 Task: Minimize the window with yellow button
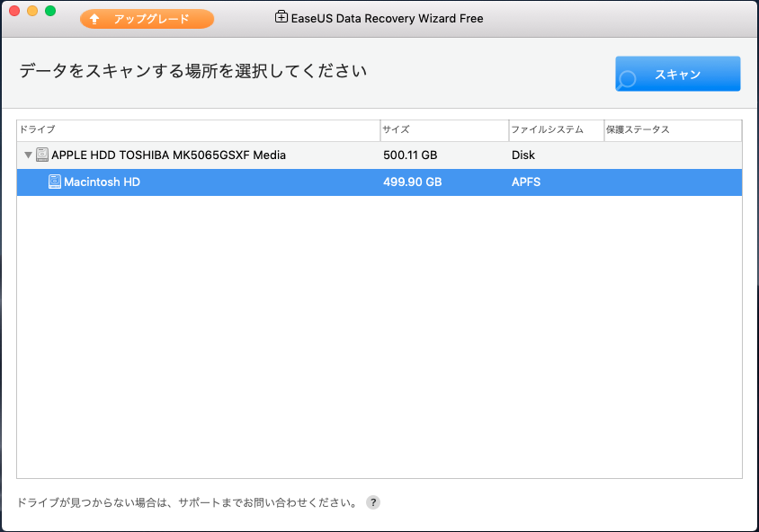[x=32, y=11]
